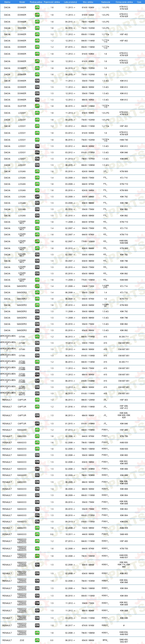Click the K9K 608, K9K 609, K9K 629 cell
Viewport: 145px width, 644px height.
124,415
